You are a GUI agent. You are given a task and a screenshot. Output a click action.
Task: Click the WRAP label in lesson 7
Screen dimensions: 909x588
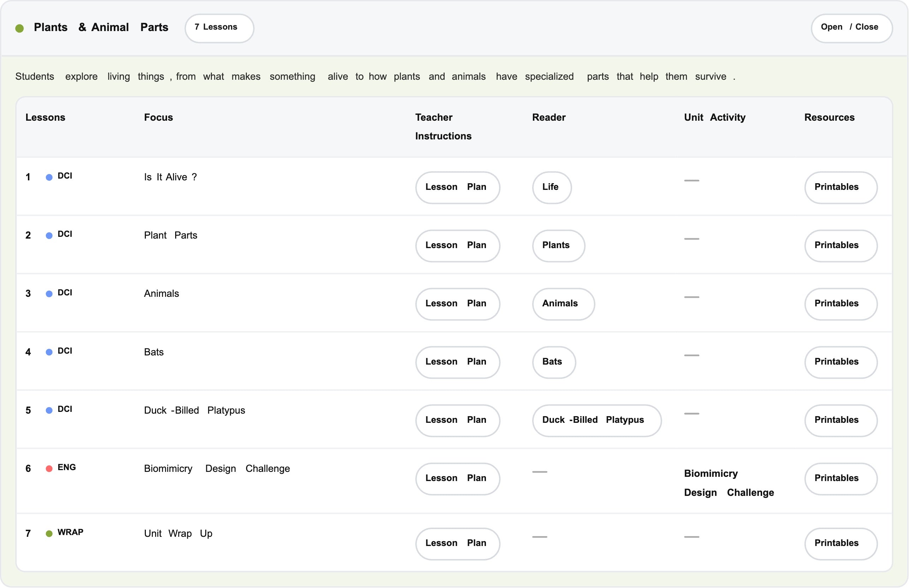click(70, 532)
